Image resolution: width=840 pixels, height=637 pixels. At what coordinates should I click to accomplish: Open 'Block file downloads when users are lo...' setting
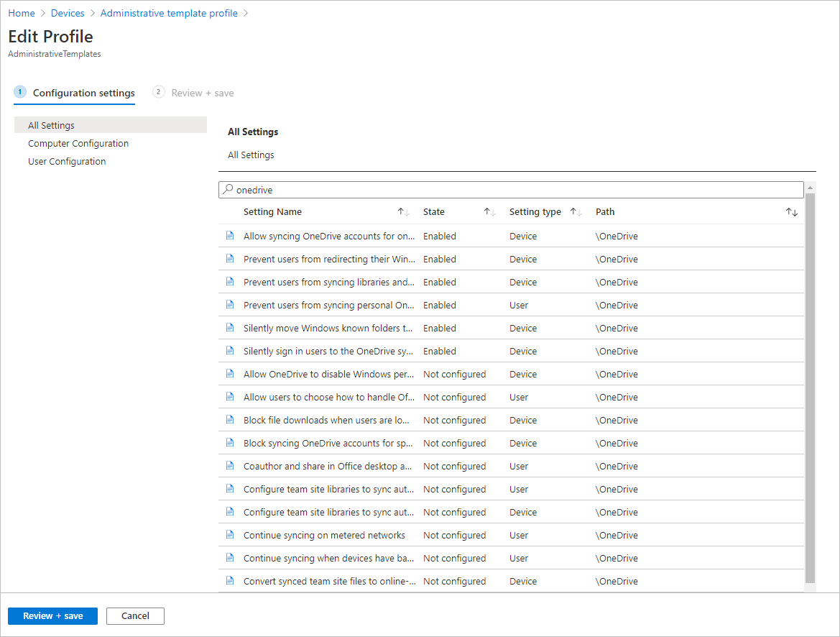point(326,421)
